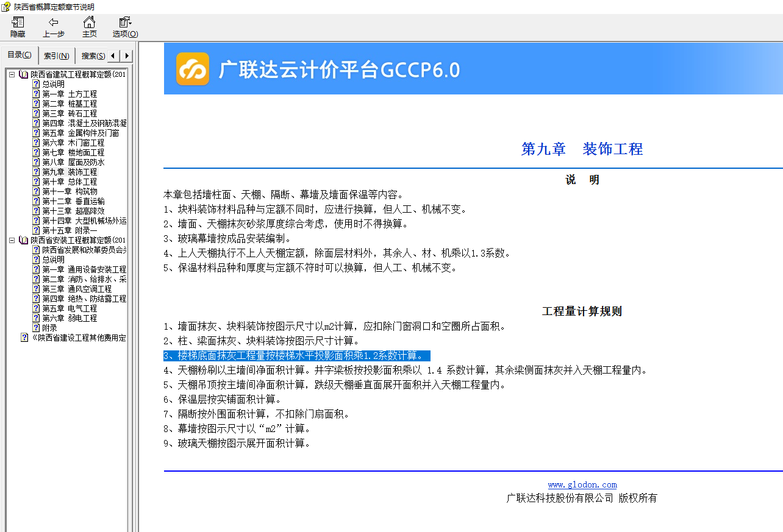
Task: Click the help icon beside 第五章 电气工程
Action: pos(36,308)
